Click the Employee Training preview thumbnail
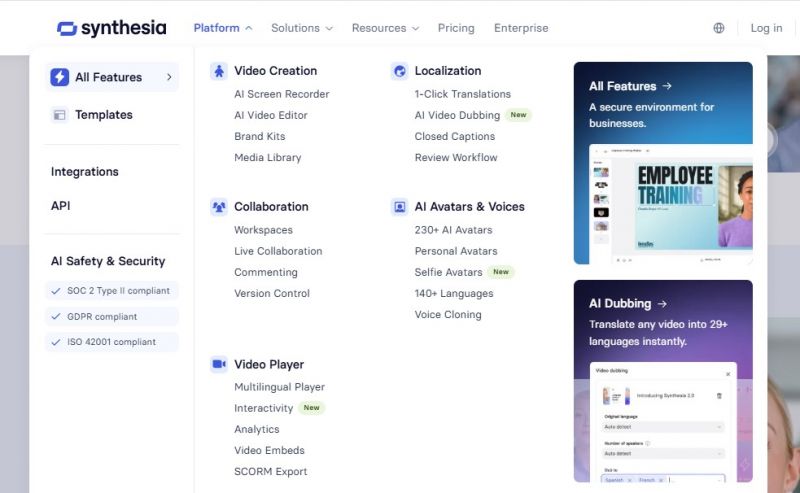 pyautogui.click(x=670, y=204)
